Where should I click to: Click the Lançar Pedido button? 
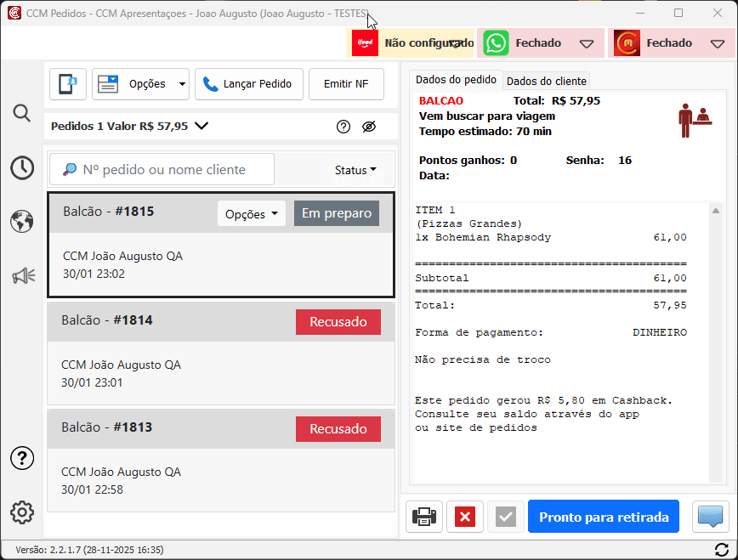pyautogui.click(x=247, y=84)
